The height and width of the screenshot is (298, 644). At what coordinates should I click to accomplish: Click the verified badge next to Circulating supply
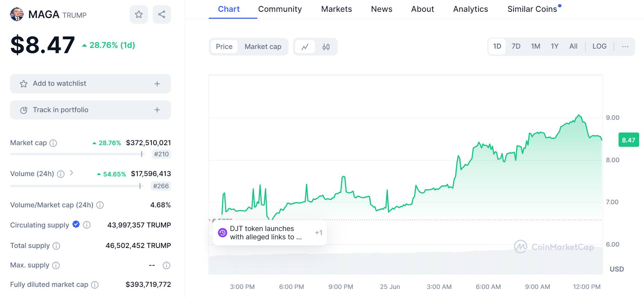[x=76, y=224]
